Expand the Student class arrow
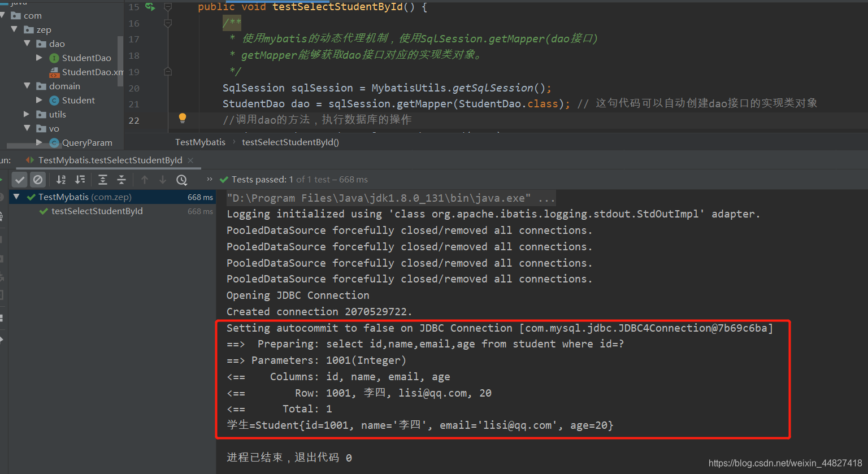The width and height of the screenshot is (868, 474). pyautogui.click(x=39, y=100)
